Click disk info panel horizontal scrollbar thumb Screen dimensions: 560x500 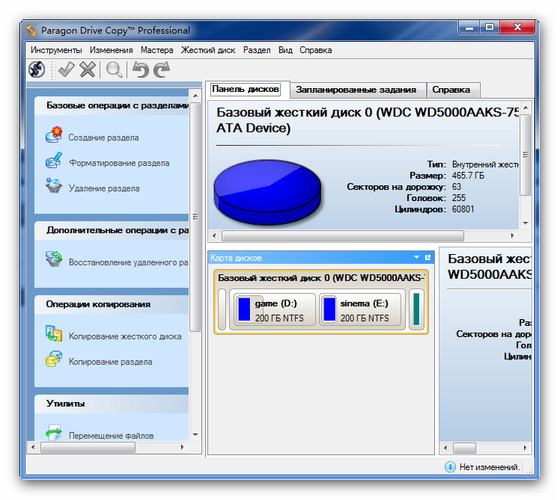tap(342, 236)
